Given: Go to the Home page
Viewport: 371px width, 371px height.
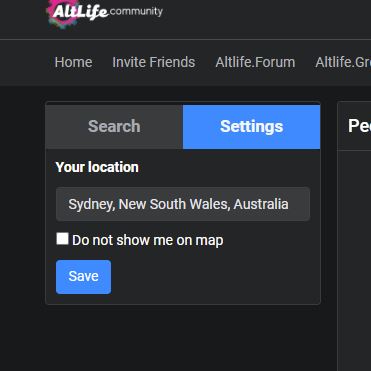Looking at the screenshot, I should (73, 62).
